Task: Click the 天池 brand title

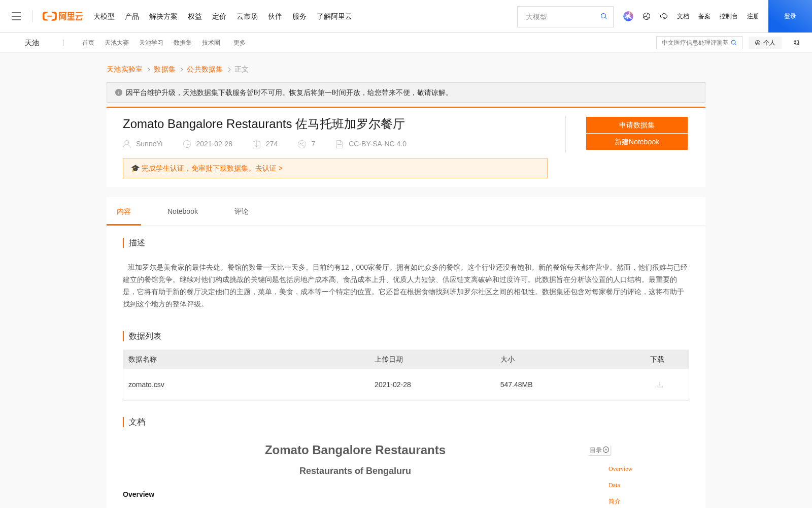Action: (32, 43)
